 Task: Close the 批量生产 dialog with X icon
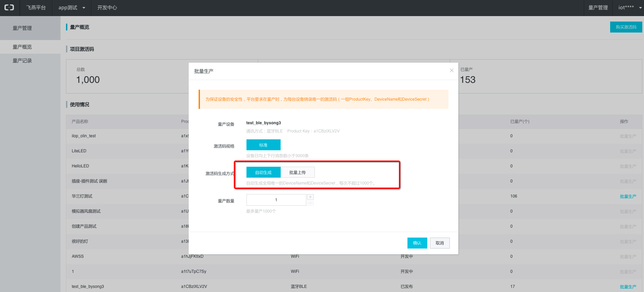tap(452, 71)
